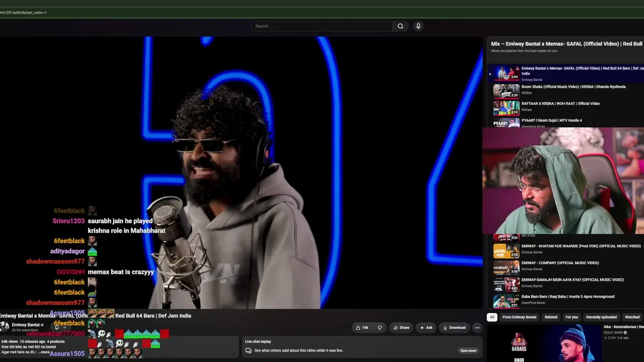The image size is (644, 362).
Task: Expand the notification options chevron
Action: tap(64, 327)
